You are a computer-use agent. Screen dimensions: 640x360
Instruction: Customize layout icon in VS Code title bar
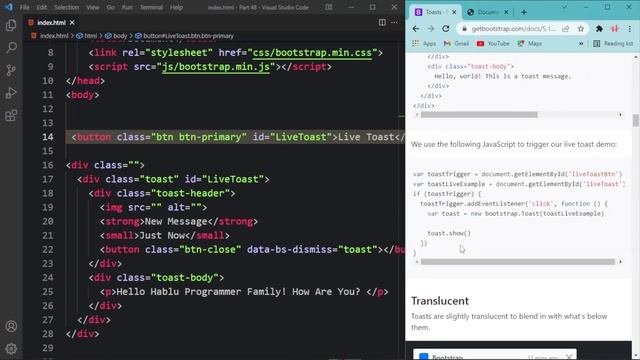click(x=329, y=7)
